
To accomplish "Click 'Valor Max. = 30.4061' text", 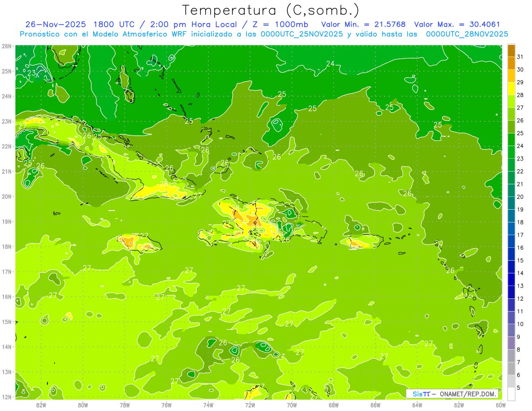I will tap(457, 25).
